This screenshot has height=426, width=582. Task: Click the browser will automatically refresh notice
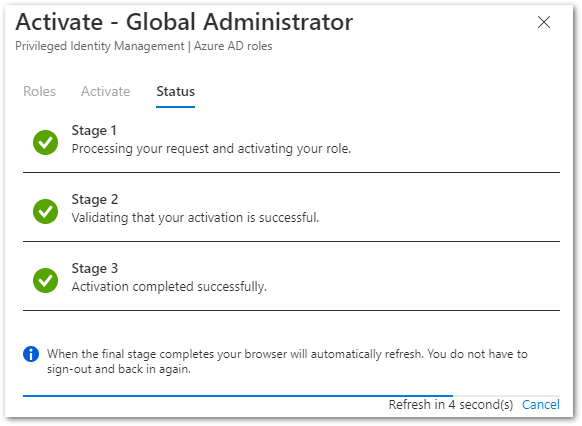click(x=287, y=361)
